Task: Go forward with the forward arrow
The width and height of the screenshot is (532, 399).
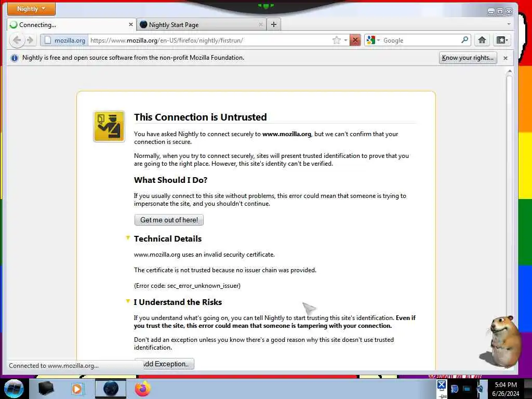Action: click(x=30, y=41)
